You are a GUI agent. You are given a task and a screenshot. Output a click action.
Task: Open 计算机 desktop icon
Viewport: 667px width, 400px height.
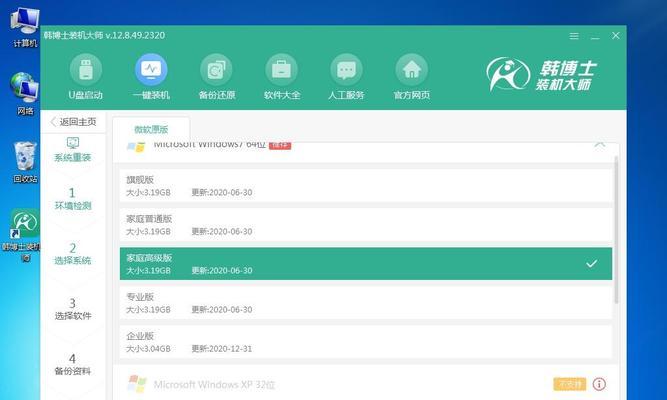pos(25,27)
